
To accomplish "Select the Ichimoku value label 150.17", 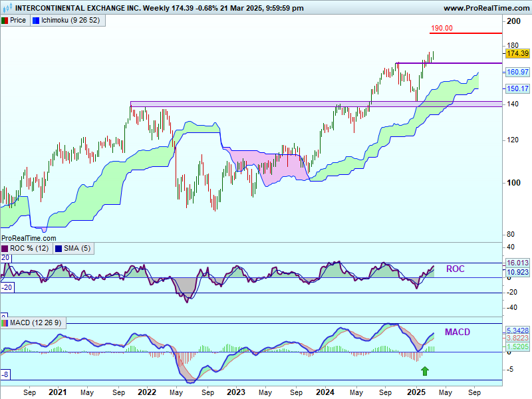I will pos(517,88).
